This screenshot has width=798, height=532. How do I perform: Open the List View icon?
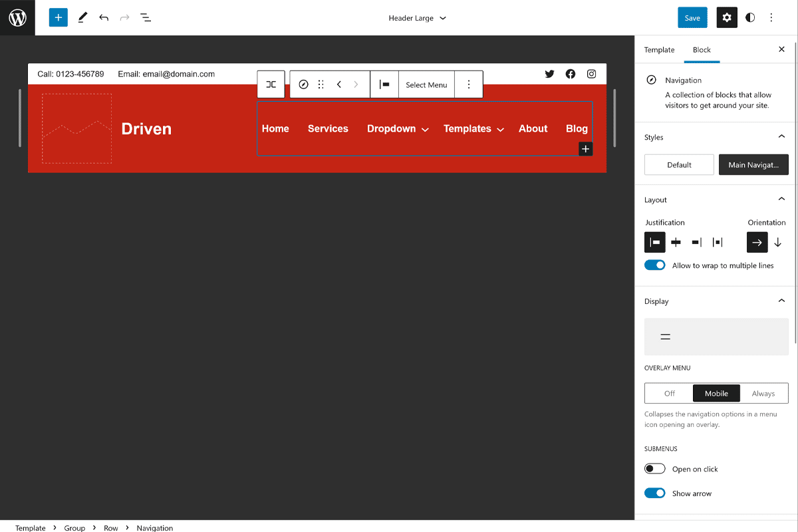coord(146,18)
